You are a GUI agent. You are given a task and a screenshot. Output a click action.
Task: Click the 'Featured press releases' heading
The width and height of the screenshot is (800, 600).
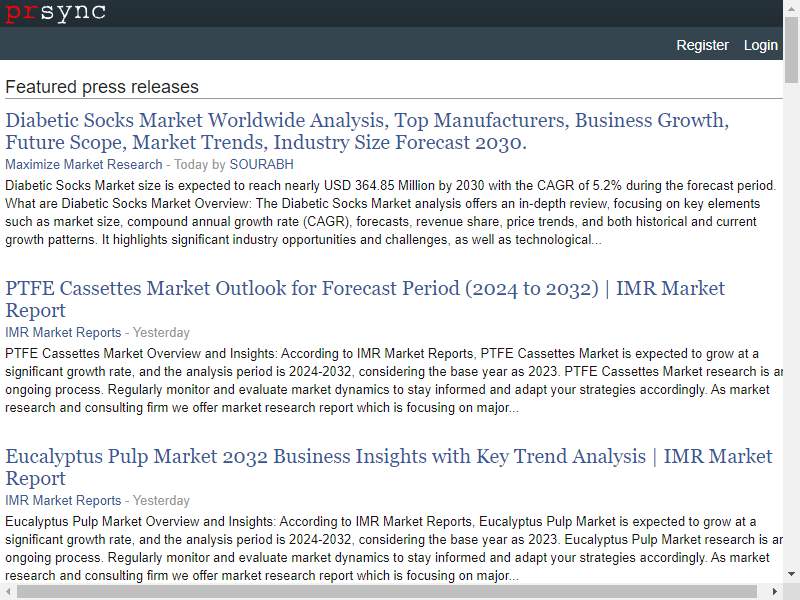pyautogui.click(x=102, y=87)
